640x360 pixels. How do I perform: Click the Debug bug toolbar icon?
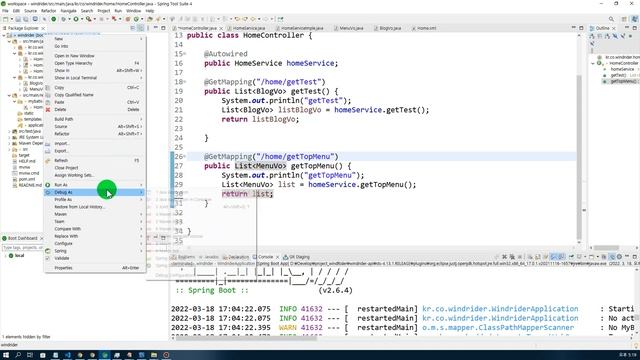point(63,19)
